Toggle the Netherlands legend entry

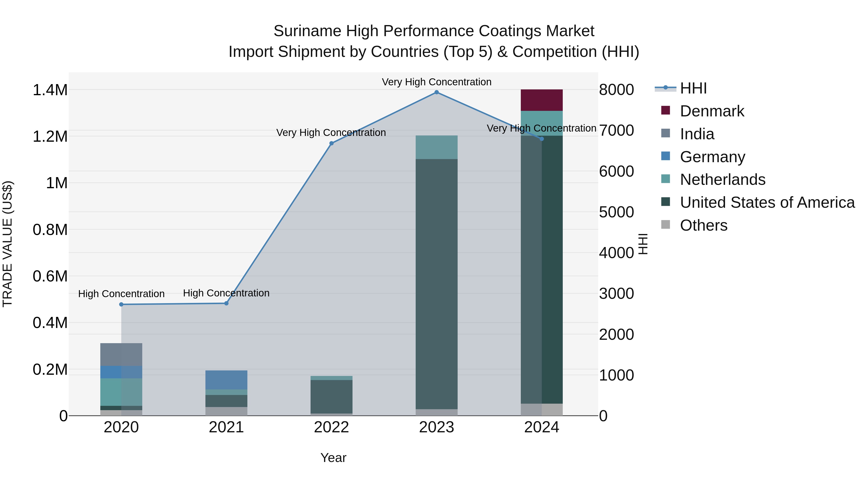click(x=713, y=179)
